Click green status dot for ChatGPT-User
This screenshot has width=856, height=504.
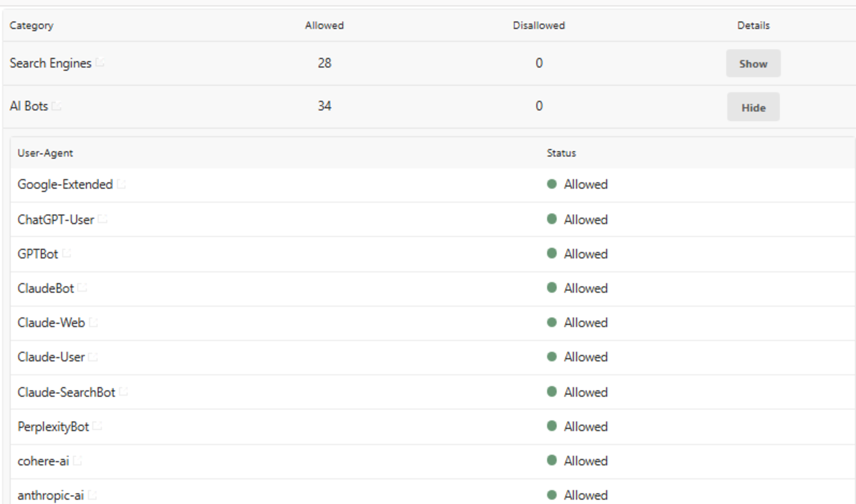coord(551,219)
